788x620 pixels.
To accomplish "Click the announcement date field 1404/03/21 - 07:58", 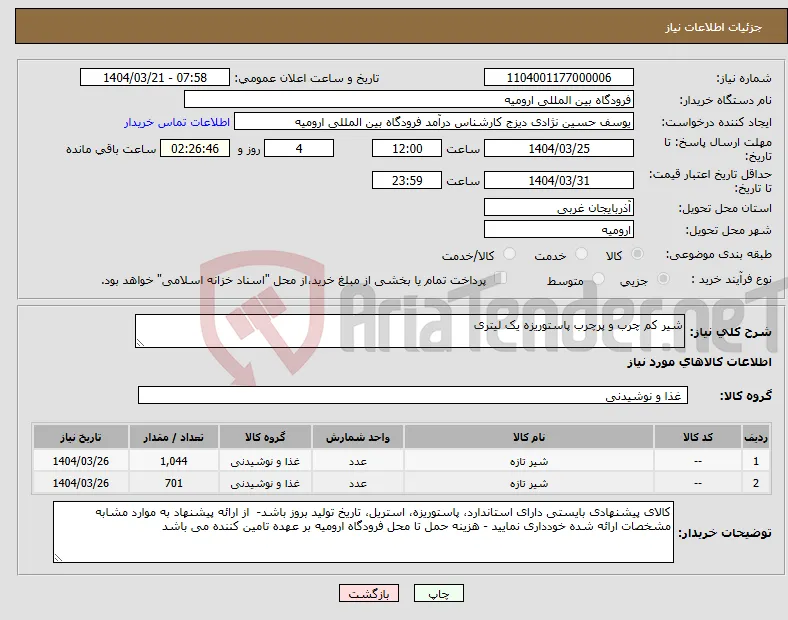I will click(155, 77).
